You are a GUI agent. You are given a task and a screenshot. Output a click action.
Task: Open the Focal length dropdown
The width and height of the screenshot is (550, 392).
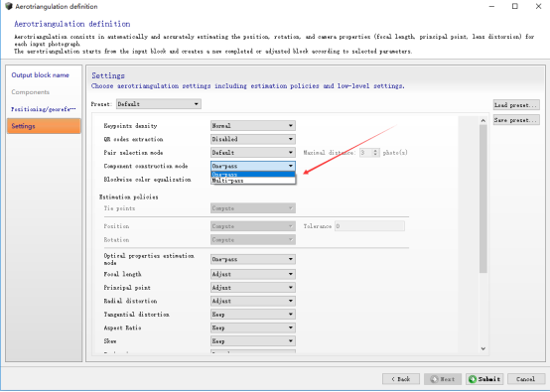pos(253,274)
